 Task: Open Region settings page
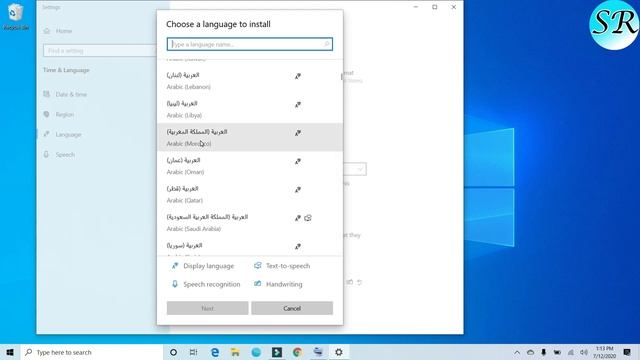pyautogui.click(x=64, y=114)
